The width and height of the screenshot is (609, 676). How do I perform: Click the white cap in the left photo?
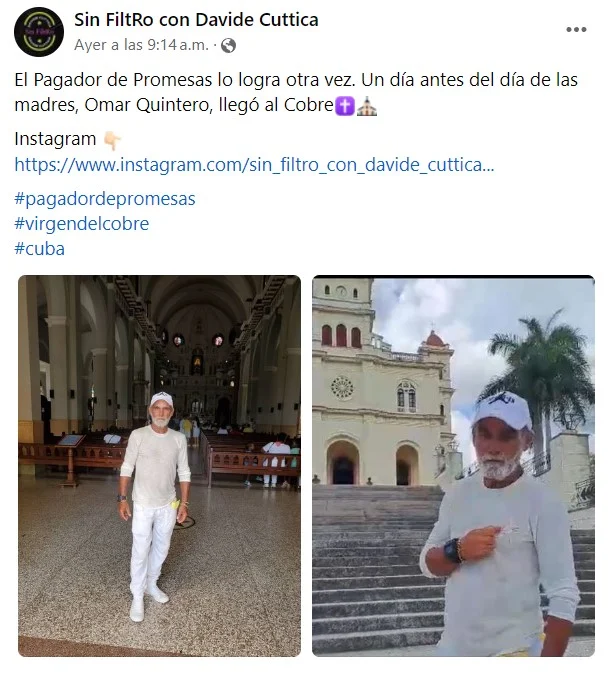pyautogui.click(x=162, y=400)
